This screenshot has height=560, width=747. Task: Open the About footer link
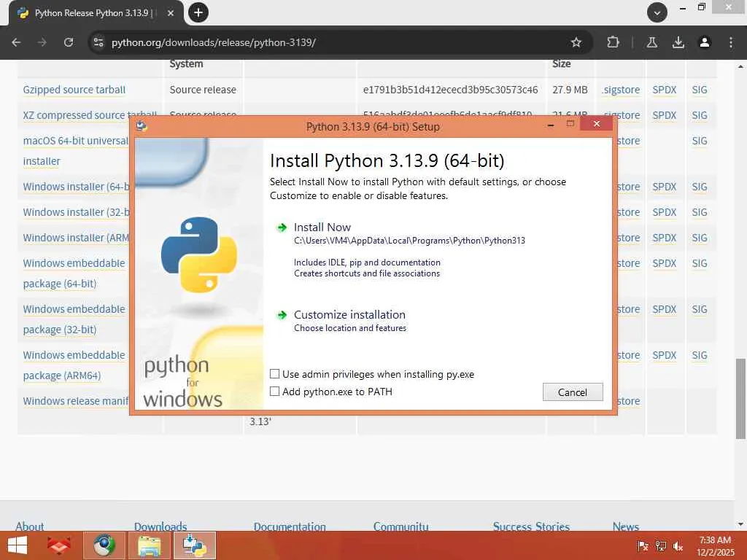point(29,526)
